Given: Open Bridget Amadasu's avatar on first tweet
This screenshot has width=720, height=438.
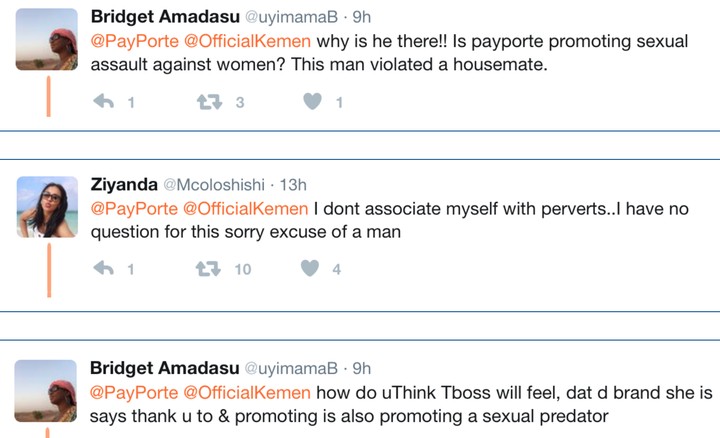Looking at the screenshot, I should pos(46,40).
